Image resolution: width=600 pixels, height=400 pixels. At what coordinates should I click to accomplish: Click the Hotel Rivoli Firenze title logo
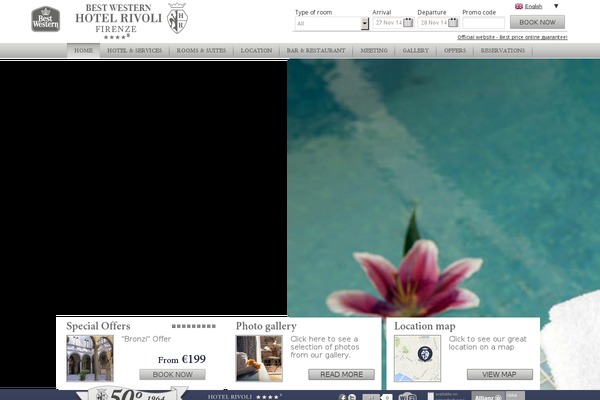pyautogui.click(x=118, y=21)
